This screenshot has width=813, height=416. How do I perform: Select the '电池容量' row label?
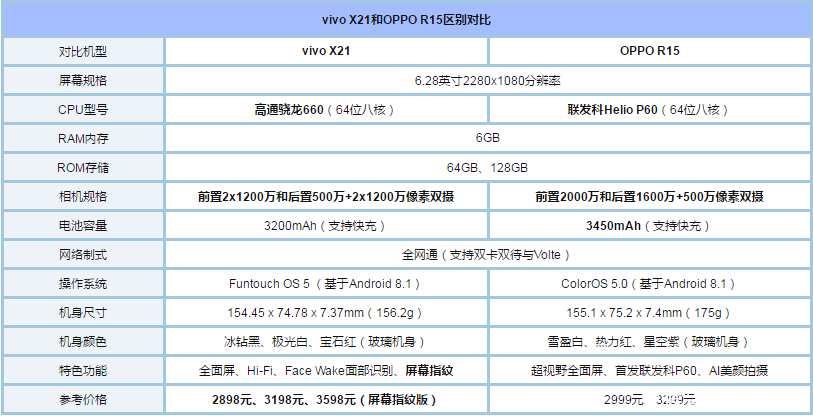(x=83, y=226)
